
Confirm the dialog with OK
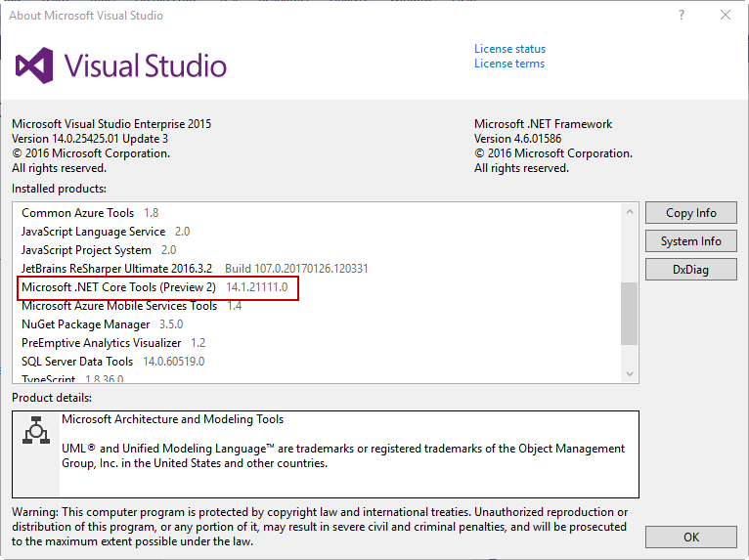coord(690,538)
